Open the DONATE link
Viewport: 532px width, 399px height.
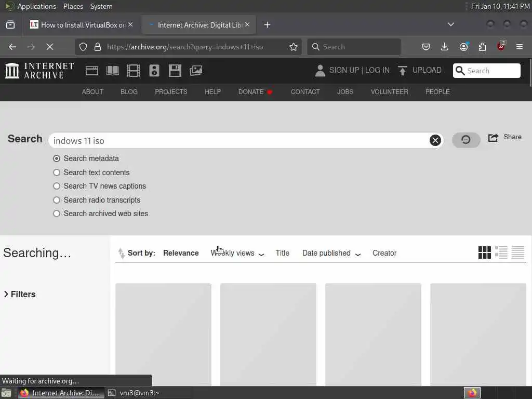255,92
